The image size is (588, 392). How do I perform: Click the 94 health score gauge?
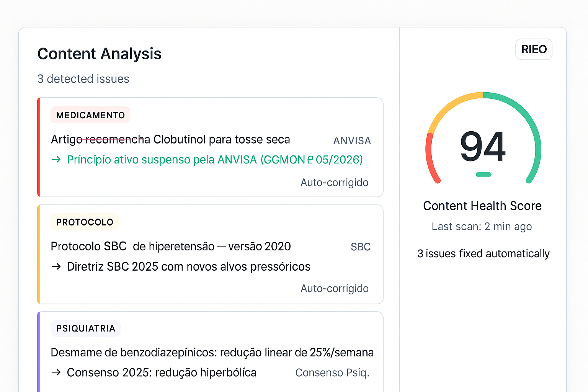pyautogui.click(x=483, y=138)
